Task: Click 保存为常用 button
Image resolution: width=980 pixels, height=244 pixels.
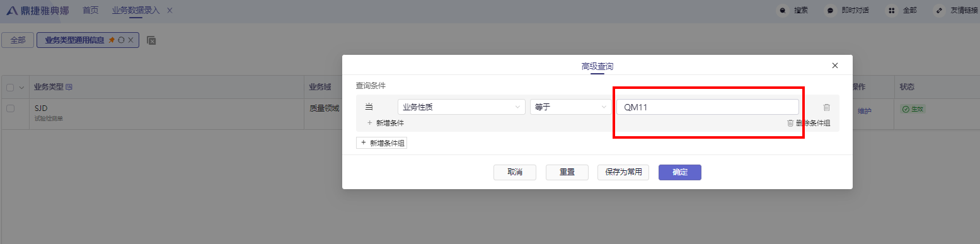Action: 623,172
